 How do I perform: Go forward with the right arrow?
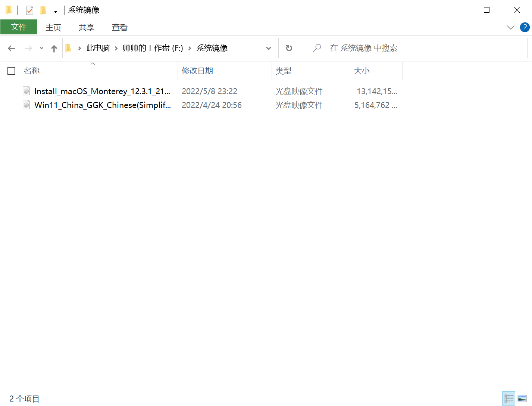[28, 48]
